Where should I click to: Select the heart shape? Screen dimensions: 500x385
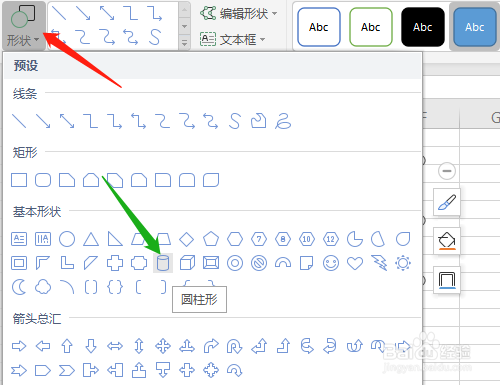coord(355,263)
